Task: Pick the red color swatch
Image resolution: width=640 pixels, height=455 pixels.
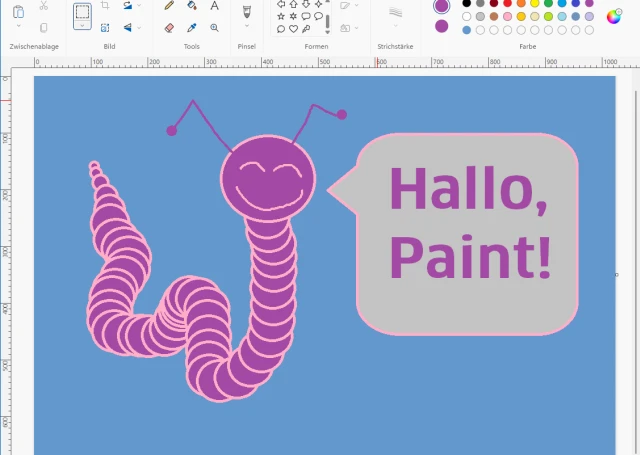Action: point(507,3)
